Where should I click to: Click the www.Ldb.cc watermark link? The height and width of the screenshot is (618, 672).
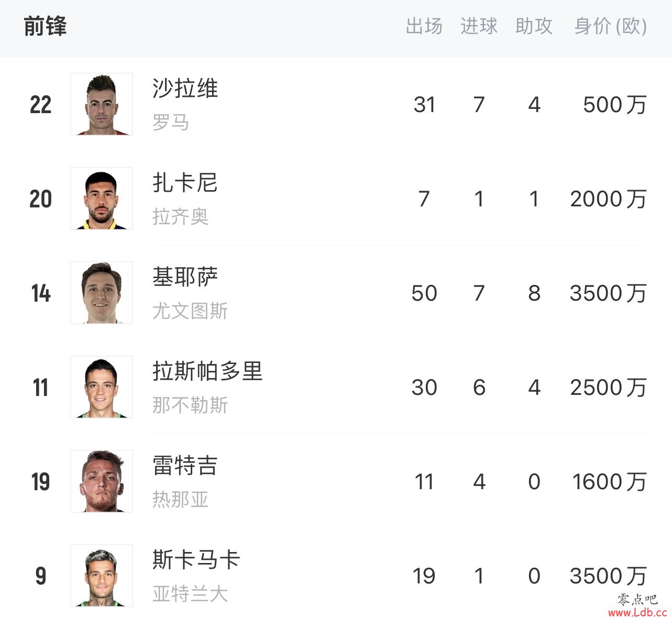click(637, 612)
